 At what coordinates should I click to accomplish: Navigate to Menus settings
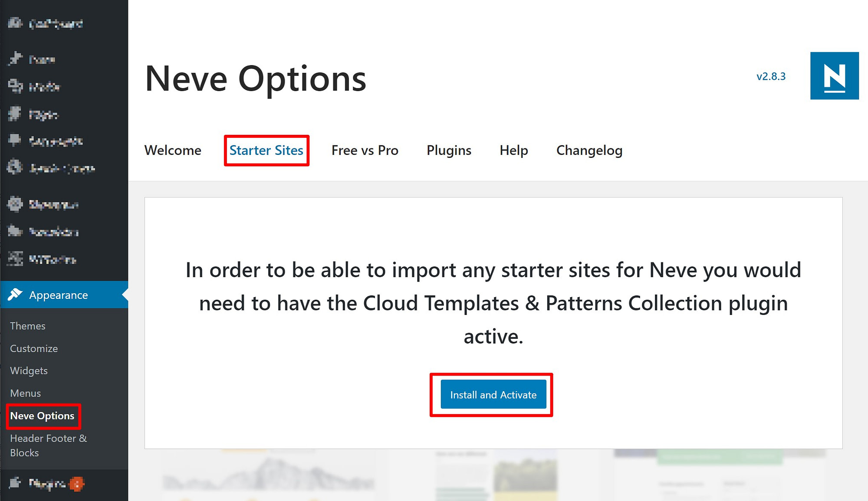click(x=26, y=393)
